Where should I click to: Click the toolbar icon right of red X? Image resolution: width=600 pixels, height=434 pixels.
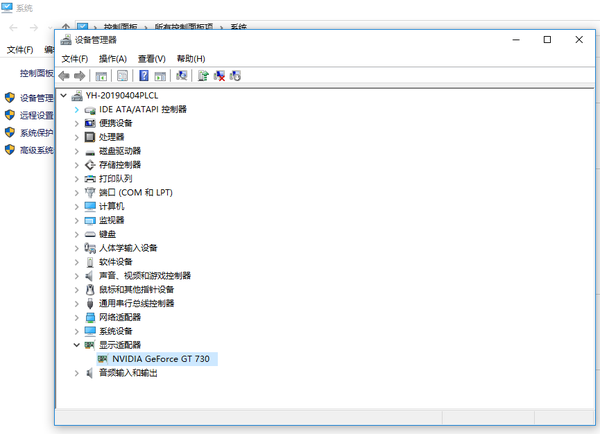click(235, 76)
